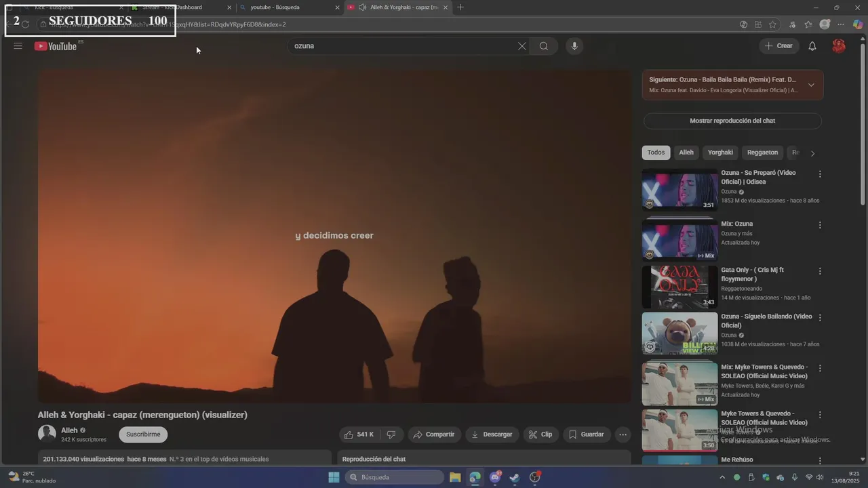Select the 'Todos' filter chip

point(656,152)
